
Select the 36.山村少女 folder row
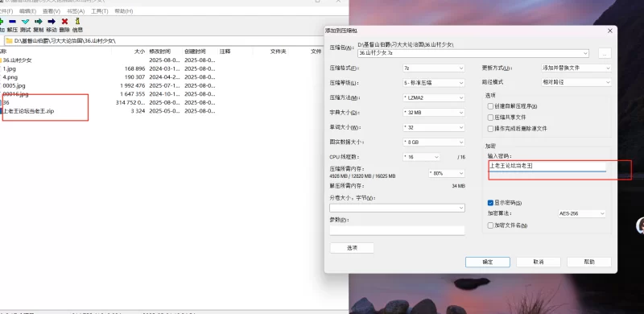point(17,60)
